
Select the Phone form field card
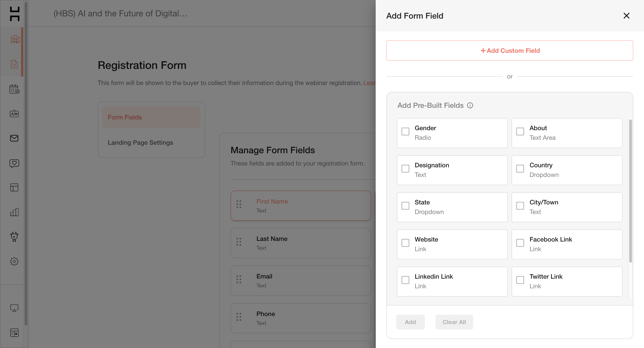(301, 318)
